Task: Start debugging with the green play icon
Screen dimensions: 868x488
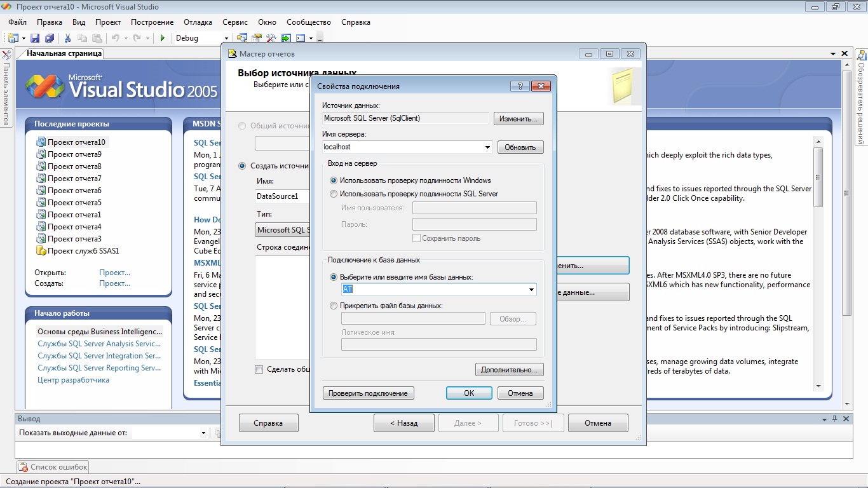Action: tap(163, 38)
